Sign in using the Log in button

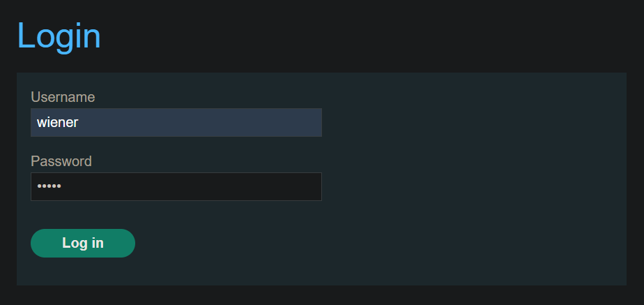pyautogui.click(x=82, y=243)
